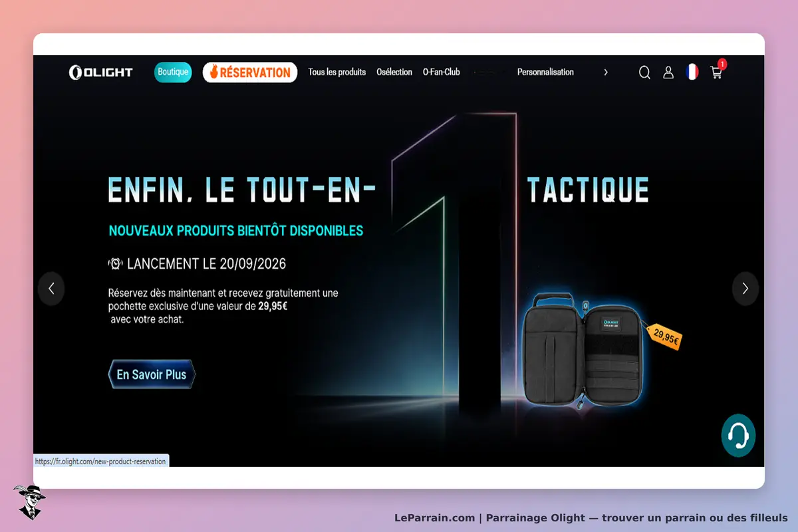Click the alarm clock icon beside LANCEMENT

[115, 263]
